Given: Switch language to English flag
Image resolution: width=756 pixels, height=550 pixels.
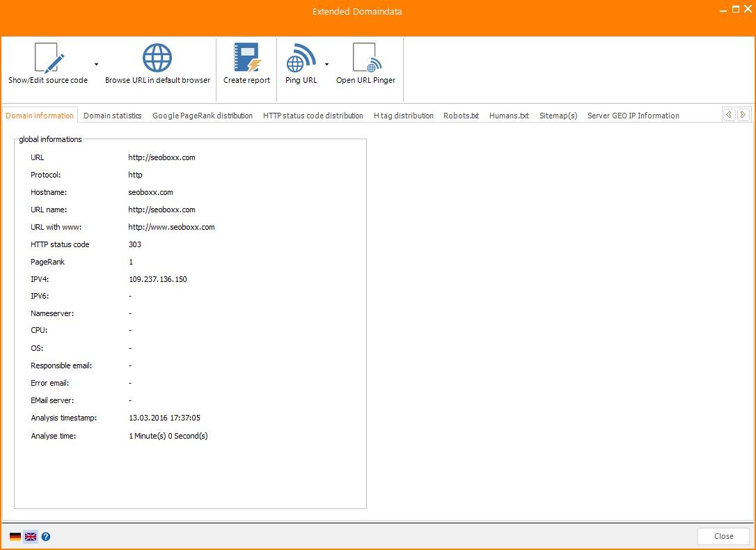Looking at the screenshot, I should coord(31,537).
